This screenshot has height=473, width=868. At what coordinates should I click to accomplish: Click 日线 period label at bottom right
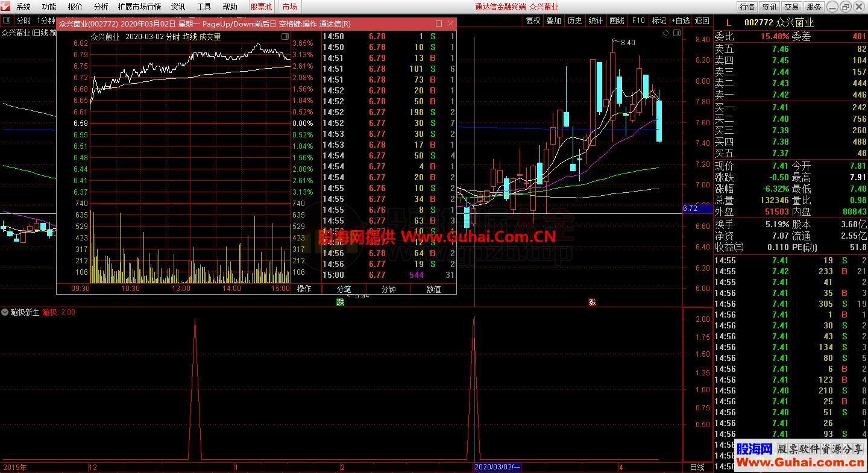click(697, 468)
